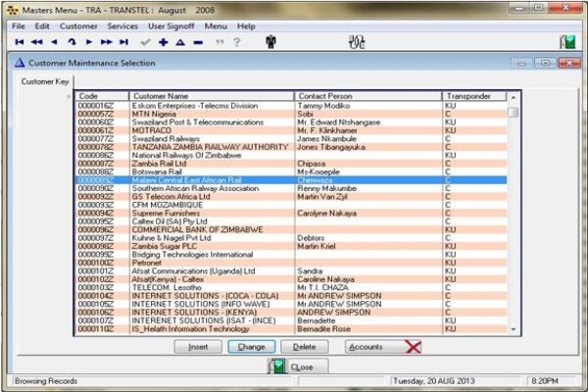Screen dimensions: 588x392
Task: Select CFM MOZAMBIQUE row
Action: pyautogui.click(x=291, y=205)
